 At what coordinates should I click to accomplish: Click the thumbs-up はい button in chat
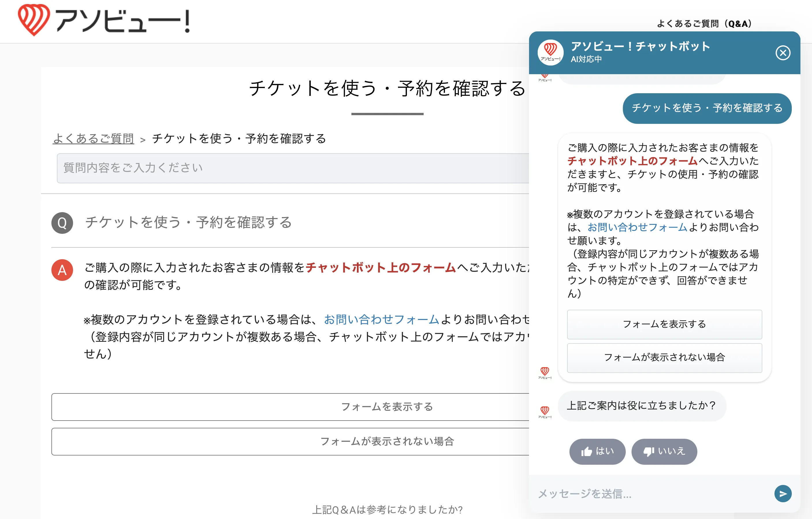pyautogui.click(x=597, y=451)
